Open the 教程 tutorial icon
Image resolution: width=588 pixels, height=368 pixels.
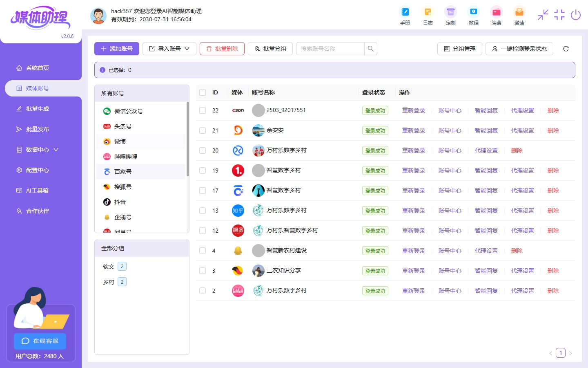(473, 12)
